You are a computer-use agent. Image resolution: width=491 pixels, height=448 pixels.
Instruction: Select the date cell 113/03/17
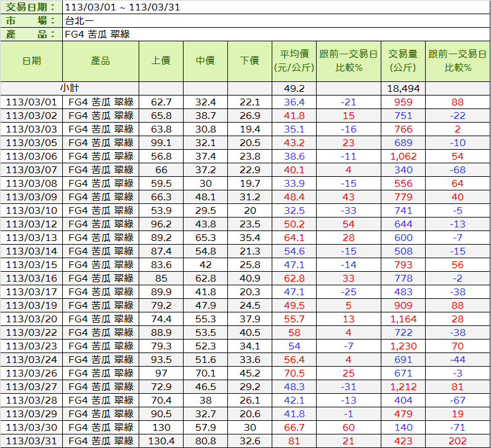point(31,291)
